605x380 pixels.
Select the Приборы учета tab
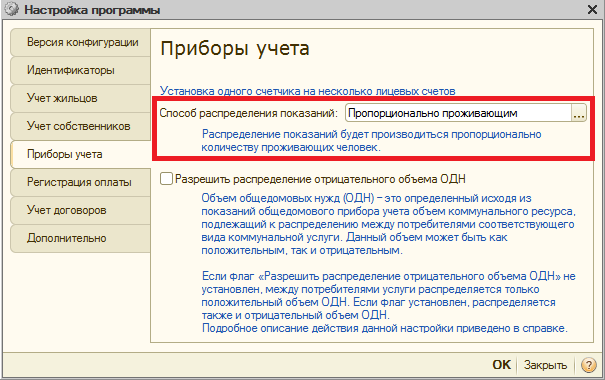pos(80,154)
